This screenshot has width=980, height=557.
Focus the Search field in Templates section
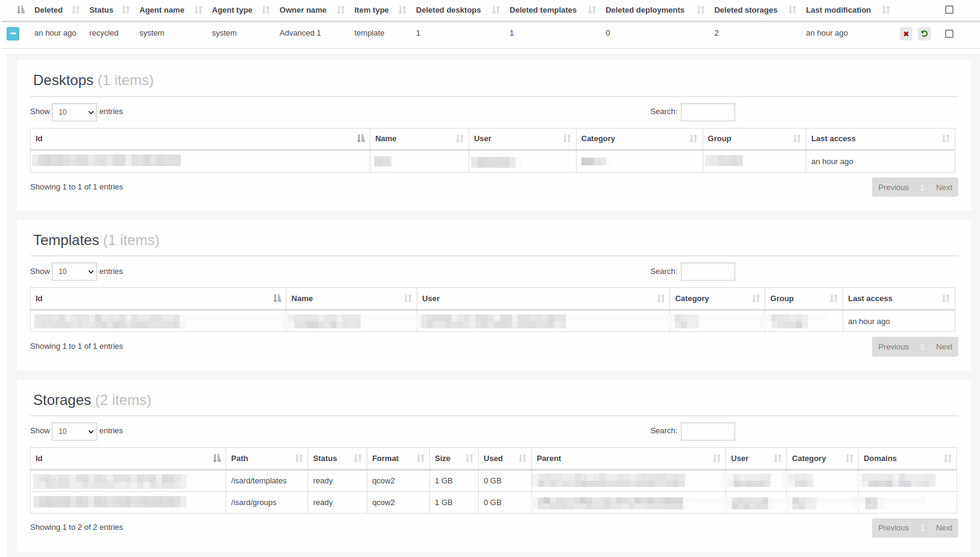pyautogui.click(x=707, y=272)
